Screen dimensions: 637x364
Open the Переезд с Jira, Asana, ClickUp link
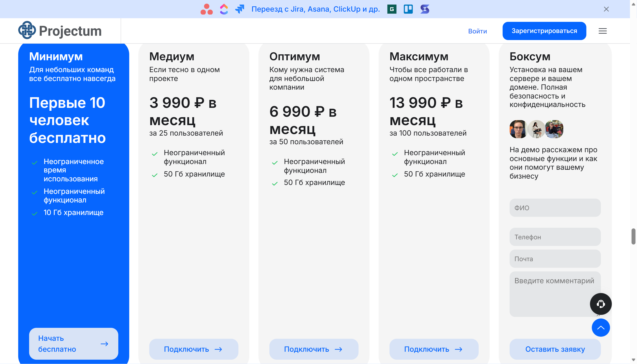(316, 9)
